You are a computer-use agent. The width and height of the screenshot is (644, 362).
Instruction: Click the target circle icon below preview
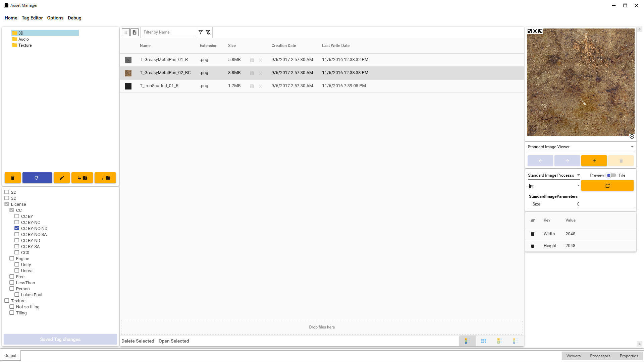[632, 136]
